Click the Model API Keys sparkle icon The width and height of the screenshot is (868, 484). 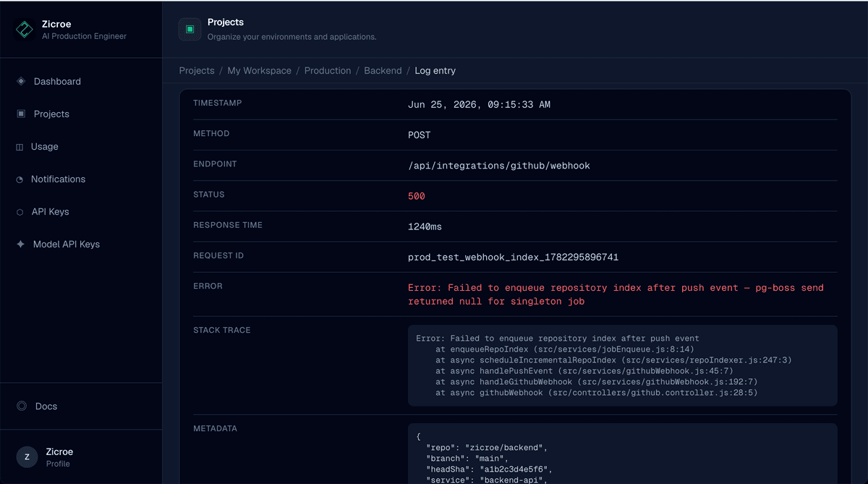pos(20,245)
